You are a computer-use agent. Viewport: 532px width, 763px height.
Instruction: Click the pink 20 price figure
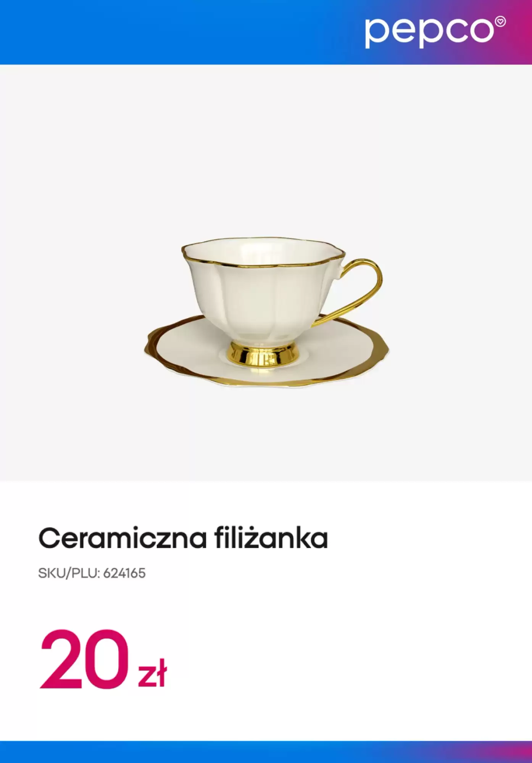84,659
